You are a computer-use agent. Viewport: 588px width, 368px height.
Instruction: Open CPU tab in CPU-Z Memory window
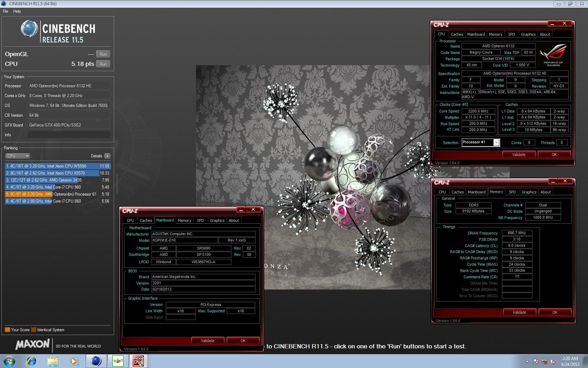(442, 192)
